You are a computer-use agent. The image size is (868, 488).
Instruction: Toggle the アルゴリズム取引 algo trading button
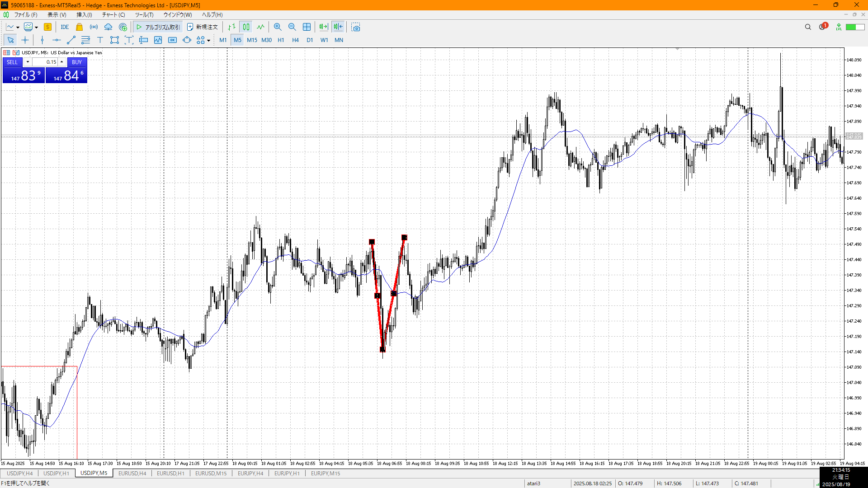pos(158,27)
